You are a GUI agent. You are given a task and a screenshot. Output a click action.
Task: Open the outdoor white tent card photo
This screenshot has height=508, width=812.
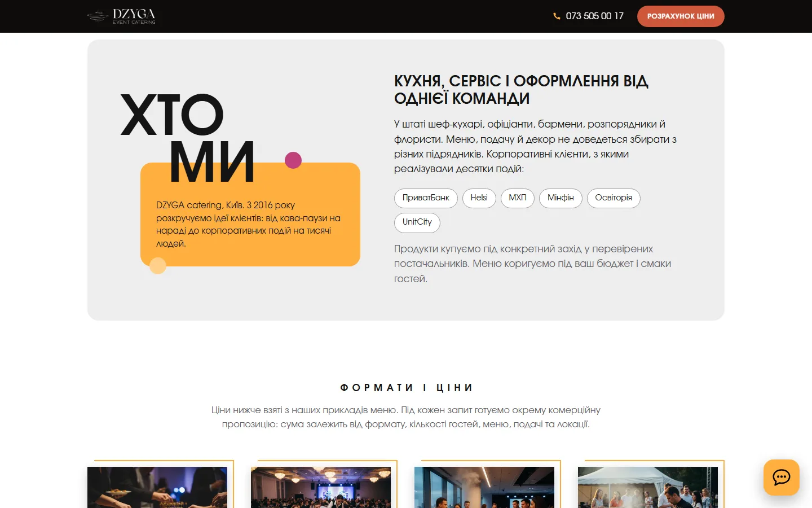(648, 487)
